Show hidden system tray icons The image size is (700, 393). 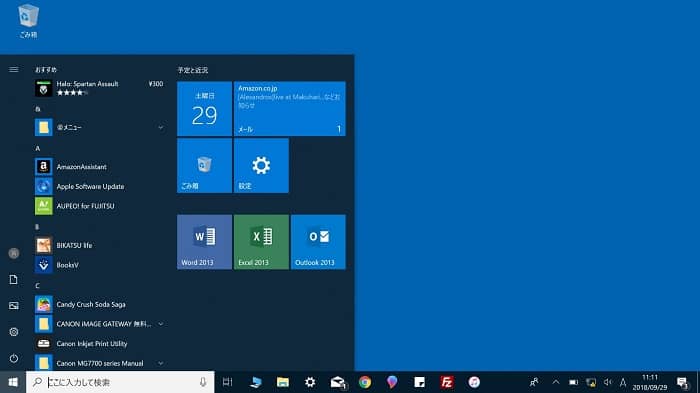(x=556, y=382)
